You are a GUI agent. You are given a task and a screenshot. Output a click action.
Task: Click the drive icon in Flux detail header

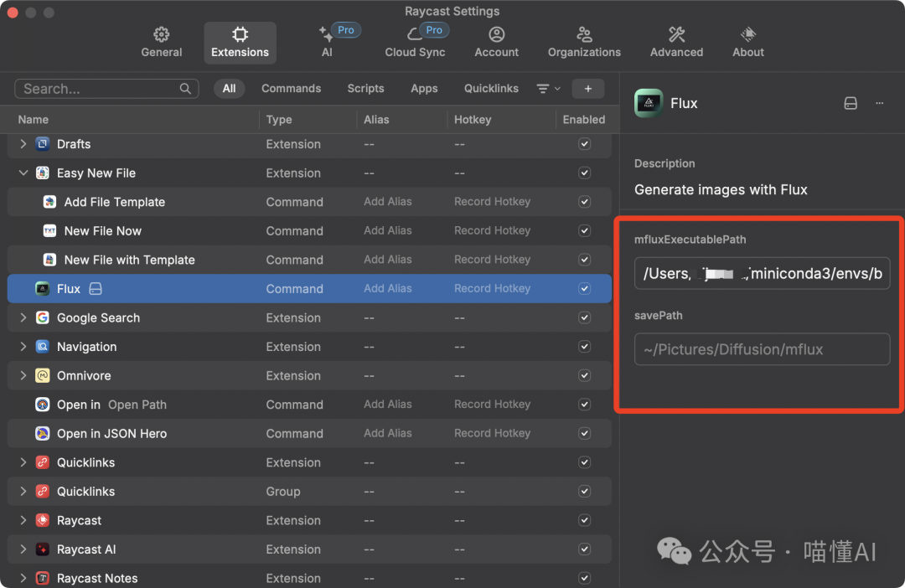851,103
